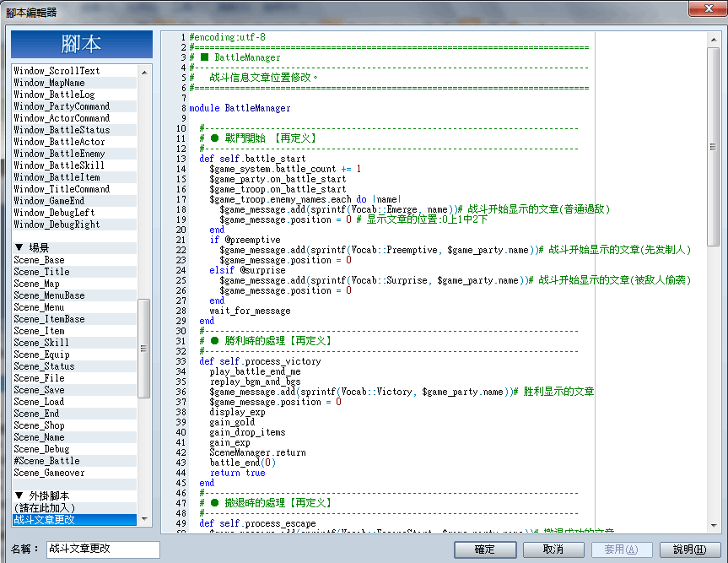The height and width of the screenshot is (563, 728).
Task: Select Window_BattleEnemy script
Action: [74, 154]
